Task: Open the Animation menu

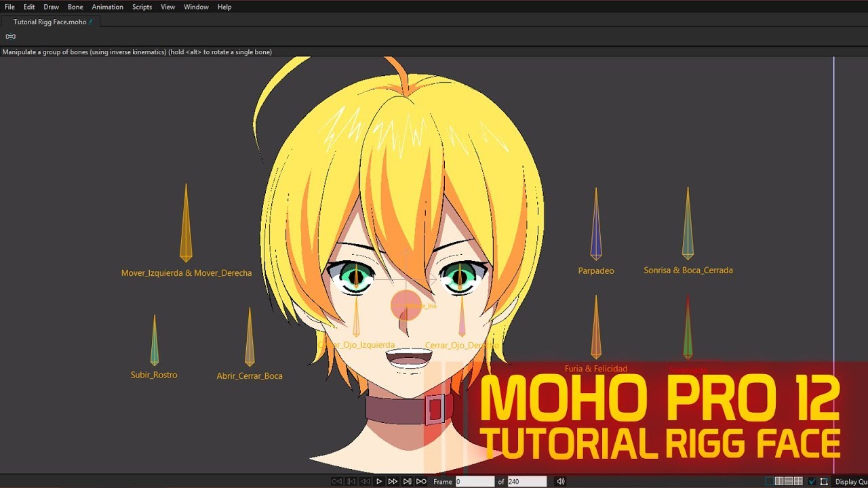Action: pyautogui.click(x=108, y=7)
